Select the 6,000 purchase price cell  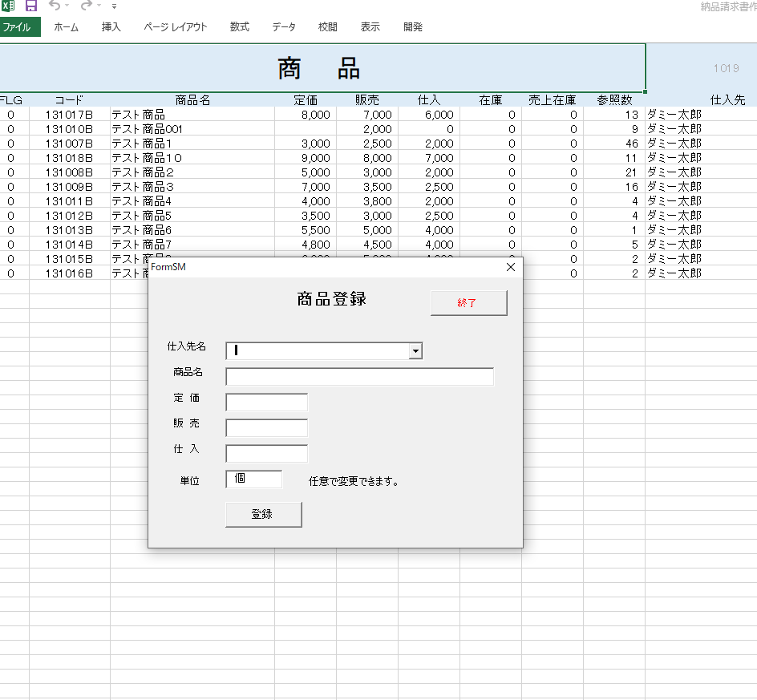pos(429,115)
